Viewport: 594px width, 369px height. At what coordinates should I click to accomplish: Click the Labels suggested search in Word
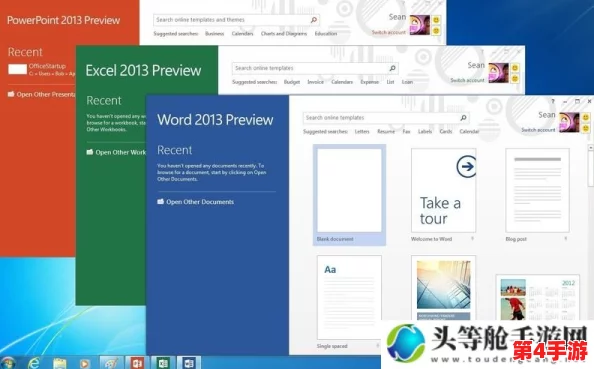click(x=425, y=131)
